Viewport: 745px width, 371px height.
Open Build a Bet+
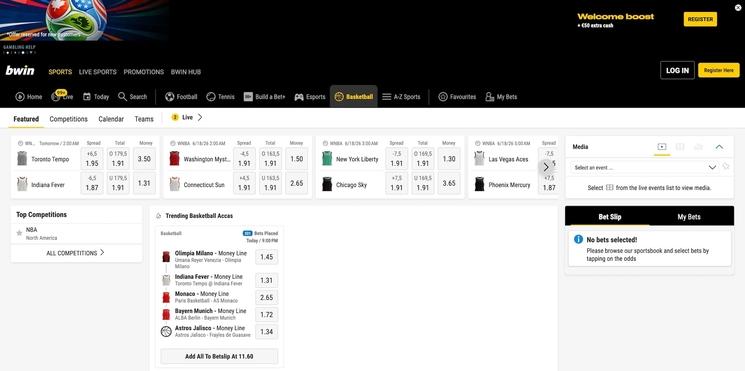[264, 97]
